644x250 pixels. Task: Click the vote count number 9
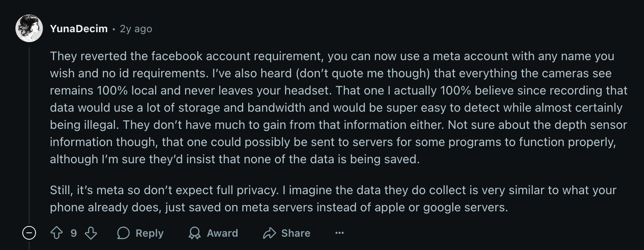click(x=74, y=233)
